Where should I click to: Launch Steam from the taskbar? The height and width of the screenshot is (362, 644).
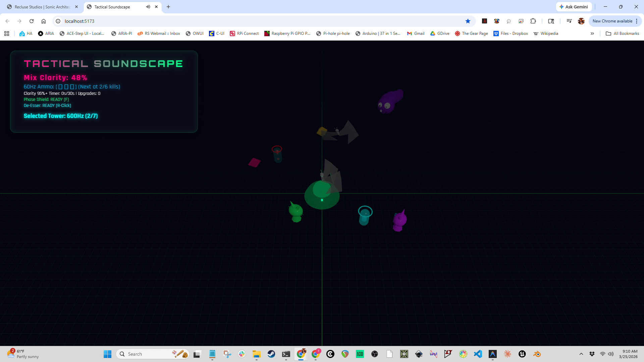(271, 354)
